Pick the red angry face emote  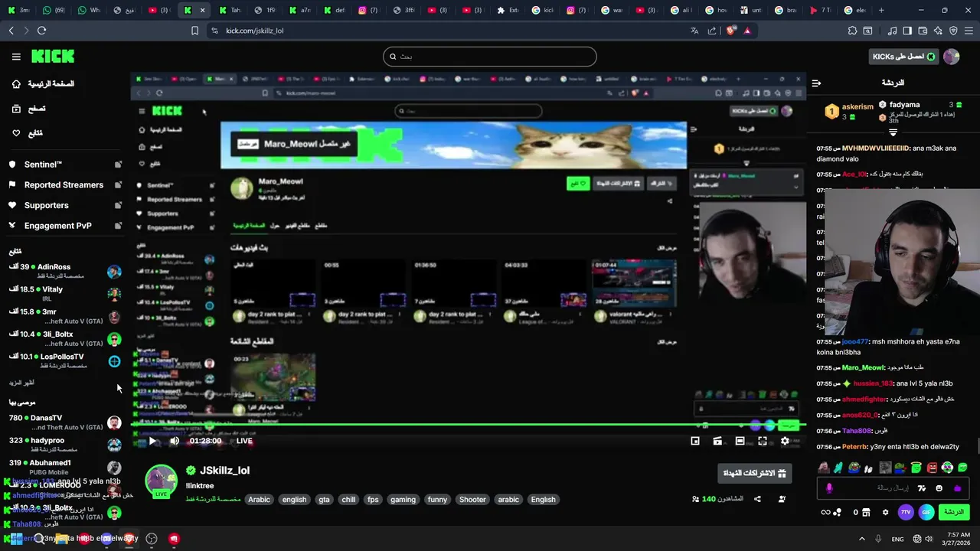tap(932, 468)
